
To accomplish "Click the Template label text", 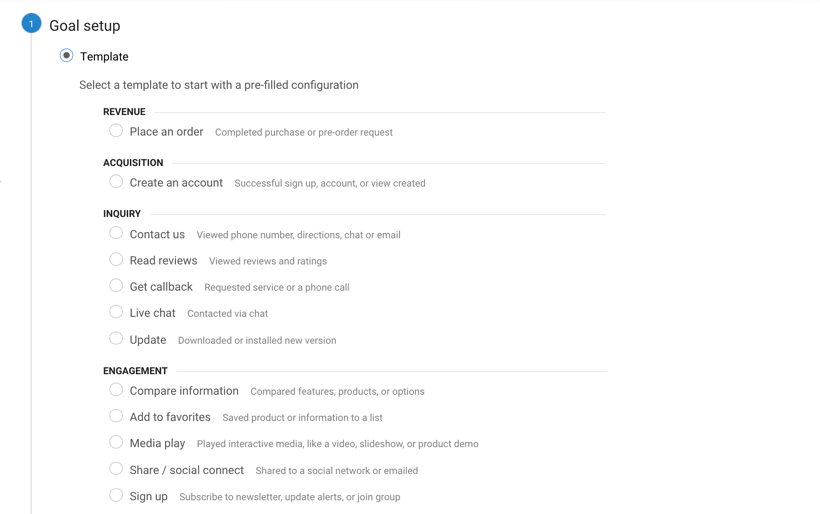I will point(104,56).
